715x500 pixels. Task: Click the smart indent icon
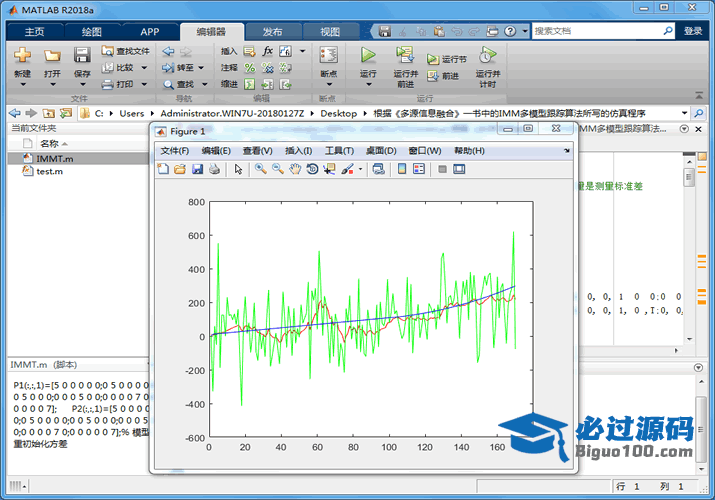coord(249,84)
